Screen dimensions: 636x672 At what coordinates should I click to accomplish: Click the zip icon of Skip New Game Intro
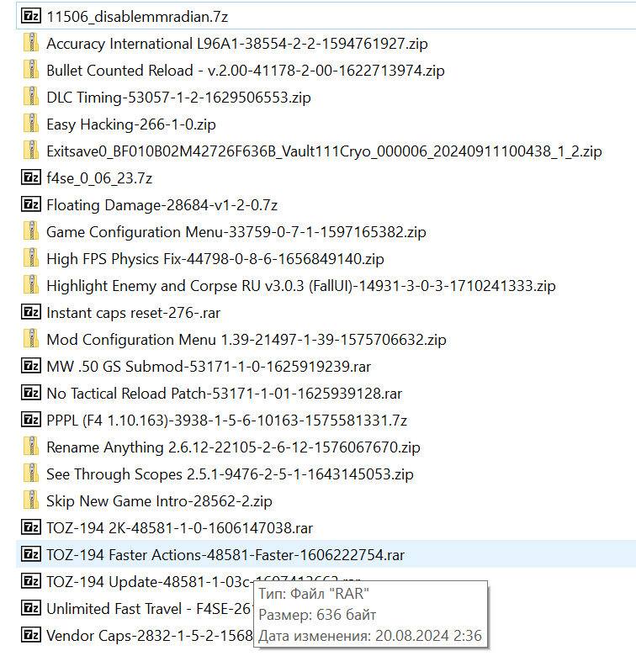(x=31, y=501)
